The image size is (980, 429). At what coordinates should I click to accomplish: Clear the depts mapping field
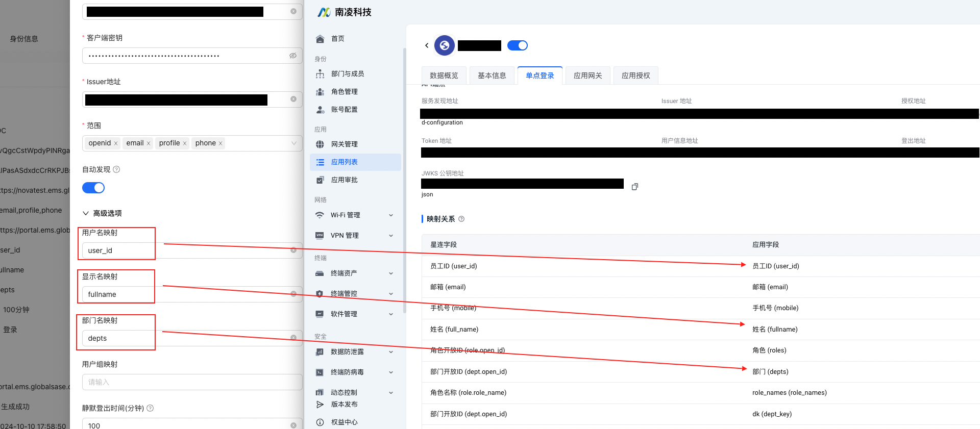pos(293,338)
